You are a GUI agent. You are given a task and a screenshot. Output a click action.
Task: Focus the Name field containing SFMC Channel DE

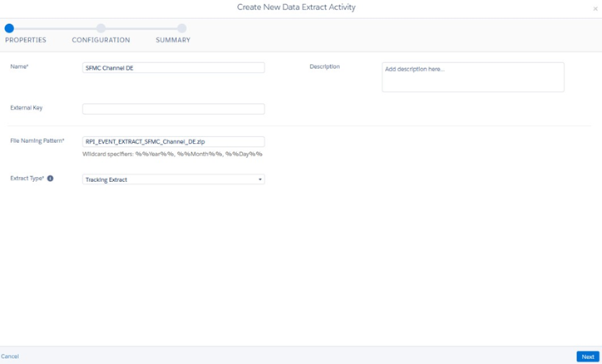173,68
